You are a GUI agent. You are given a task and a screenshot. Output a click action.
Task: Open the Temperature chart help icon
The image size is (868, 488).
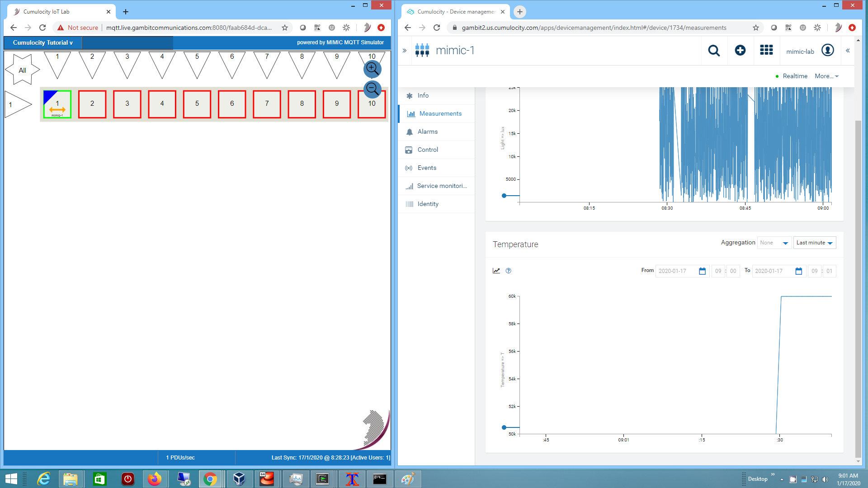point(509,271)
